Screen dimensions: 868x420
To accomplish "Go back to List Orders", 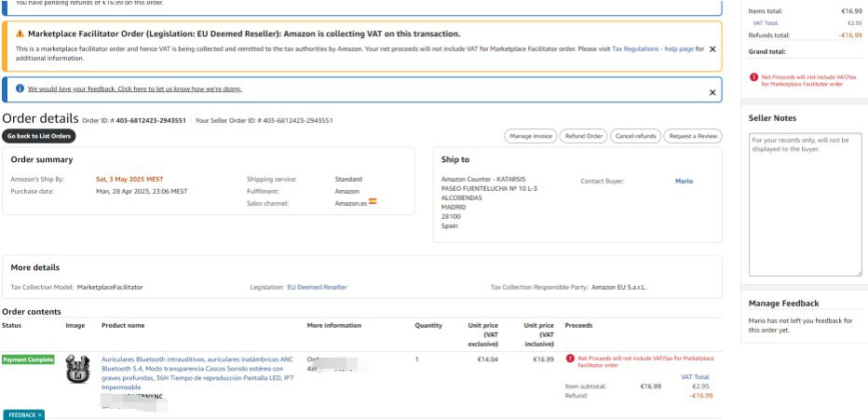I will click(38, 136).
